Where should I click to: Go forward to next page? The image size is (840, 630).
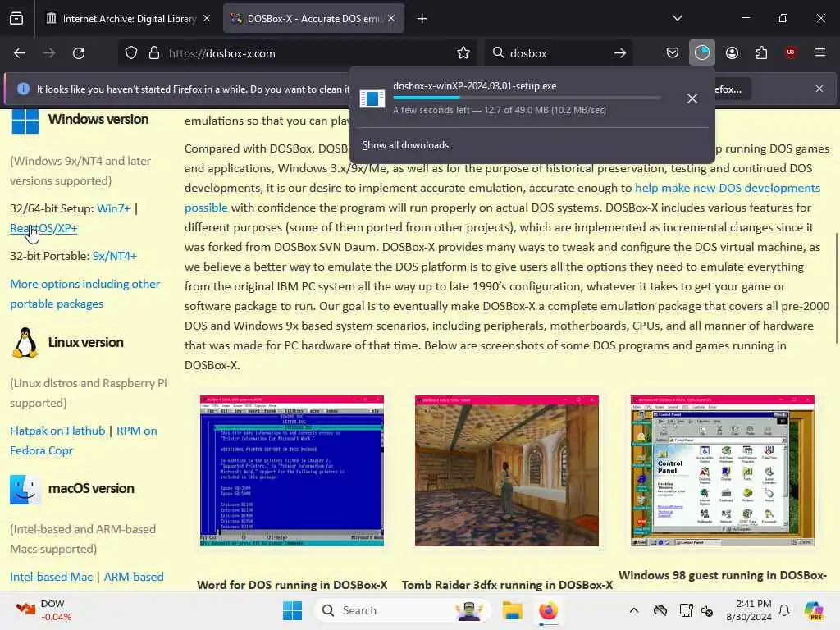[49, 53]
